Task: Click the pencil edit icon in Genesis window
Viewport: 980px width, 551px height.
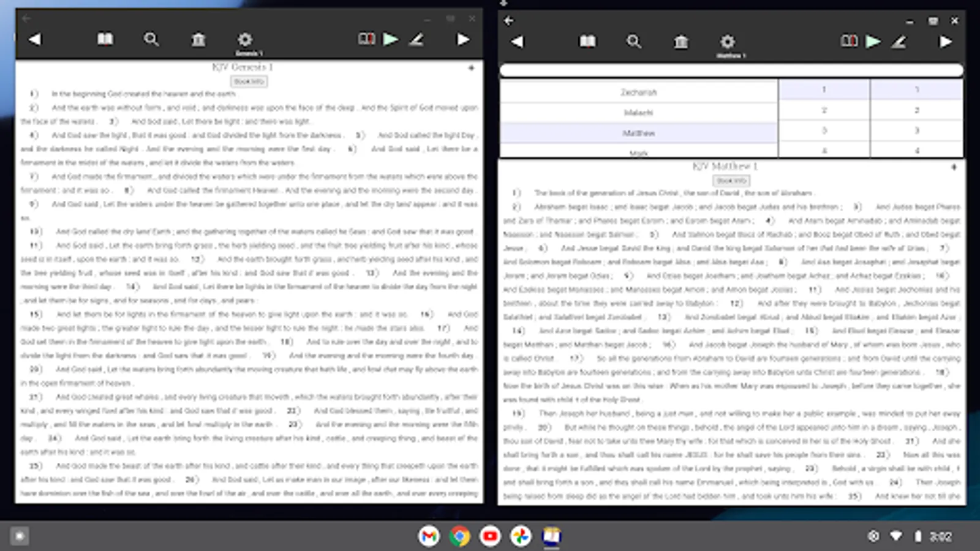Action: [x=417, y=40]
